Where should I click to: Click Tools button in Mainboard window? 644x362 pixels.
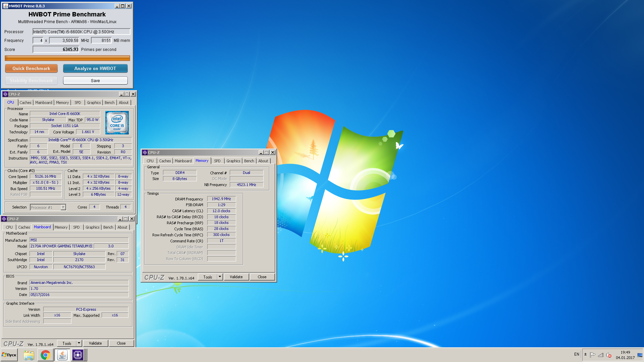click(67, 343)
